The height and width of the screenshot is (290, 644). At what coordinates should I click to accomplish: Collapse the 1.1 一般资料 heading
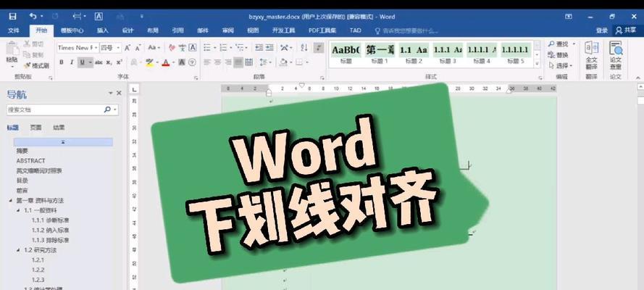click(18, 210)
